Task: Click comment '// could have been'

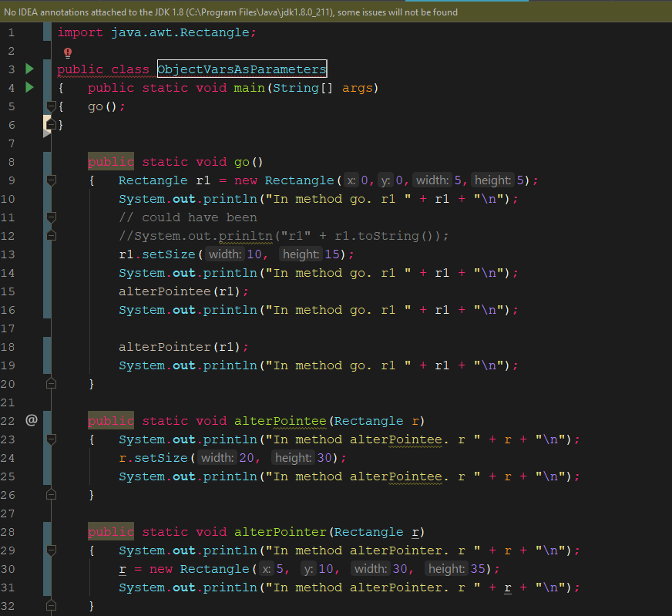Action: point(188,217)
